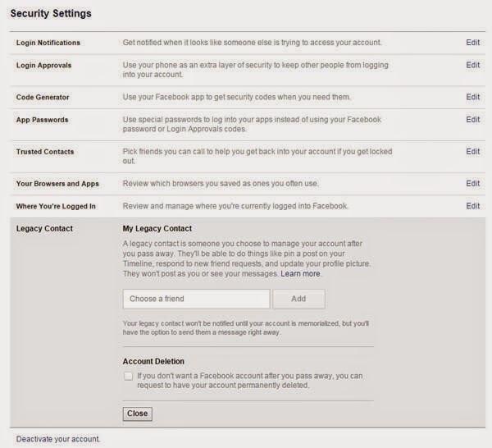Edit the Trusted Contacts setting
Image resolution: width=492 pixels, height=448 pixels.
pyautogui.click(x=472, y=152)
